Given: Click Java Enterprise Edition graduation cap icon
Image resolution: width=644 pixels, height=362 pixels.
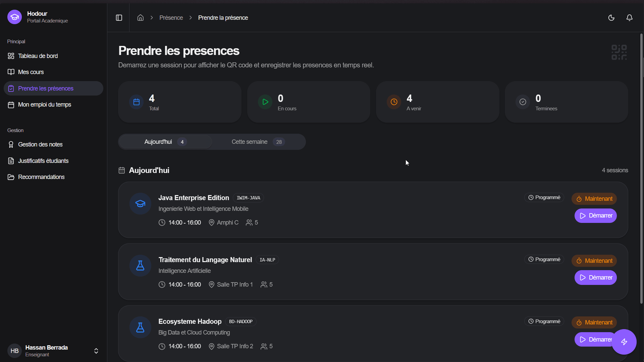Looking at the screenshot, I should point(140,203).
